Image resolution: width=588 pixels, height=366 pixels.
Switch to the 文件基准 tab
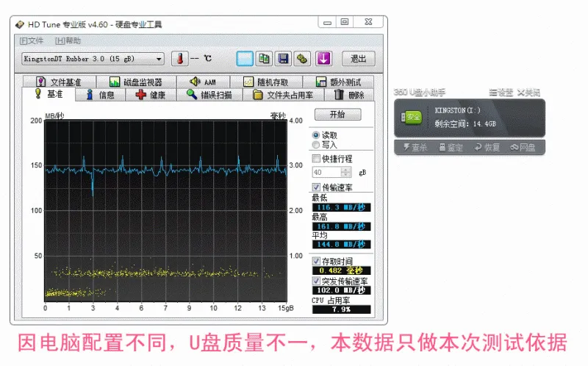click(x=60, y=82)
